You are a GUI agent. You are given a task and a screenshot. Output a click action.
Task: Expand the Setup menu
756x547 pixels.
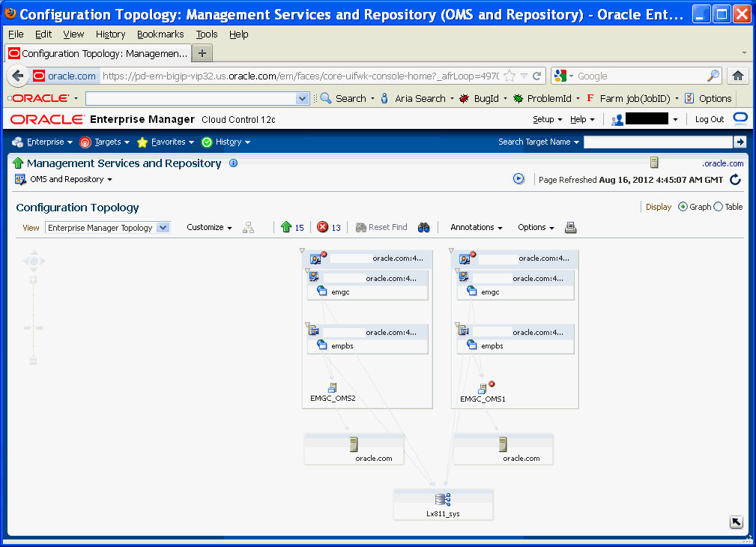(547, 119)
